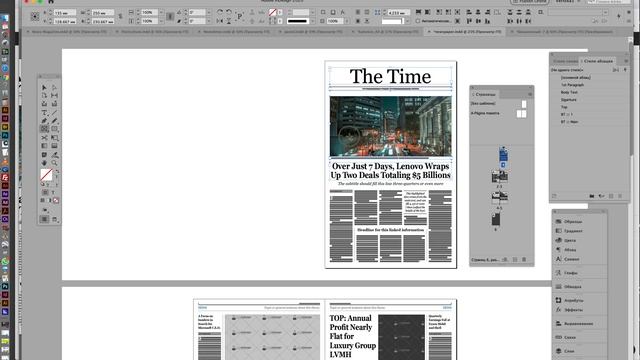
Task: Open the stroke style dropdown
Action: pyautogui.click(x=313, y=21)
